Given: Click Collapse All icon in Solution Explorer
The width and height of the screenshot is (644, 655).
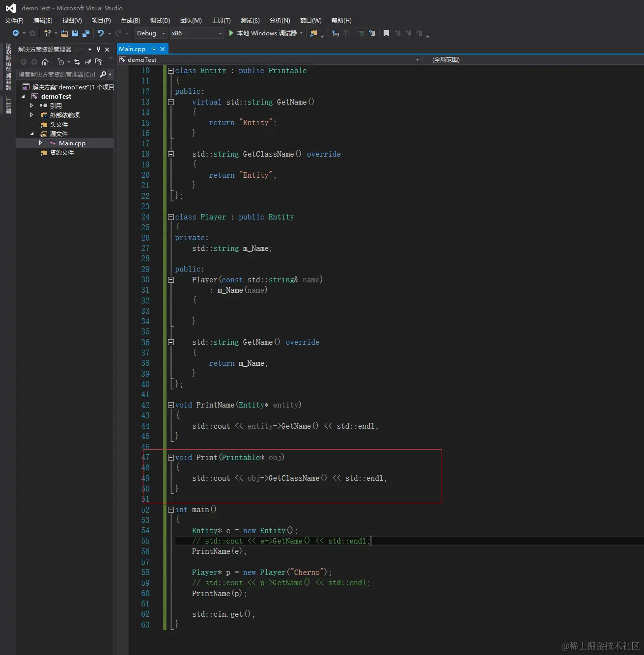Looking at the screenshot, I should (88, 62).
